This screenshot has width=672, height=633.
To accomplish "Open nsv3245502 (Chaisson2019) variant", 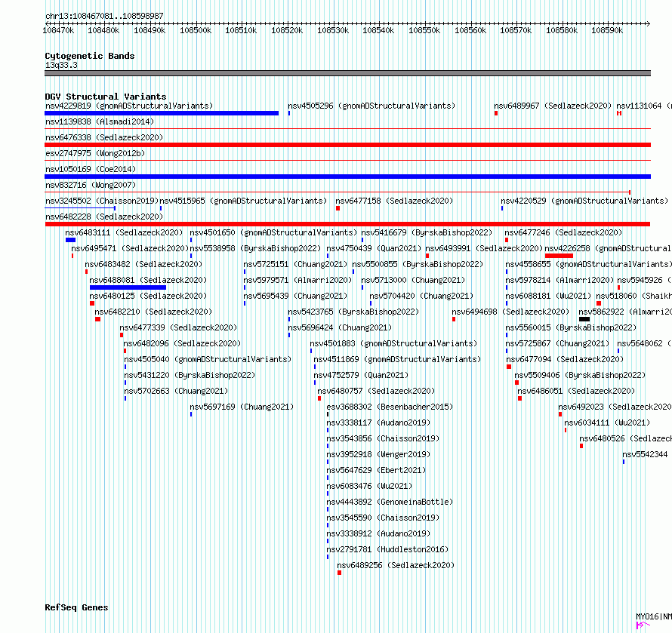I will tap(102, 201).
